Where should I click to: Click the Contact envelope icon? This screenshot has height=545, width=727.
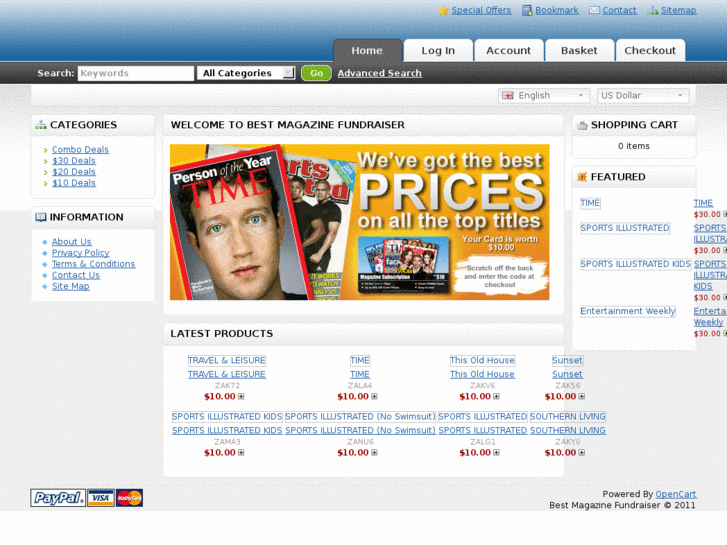(594, 10)
